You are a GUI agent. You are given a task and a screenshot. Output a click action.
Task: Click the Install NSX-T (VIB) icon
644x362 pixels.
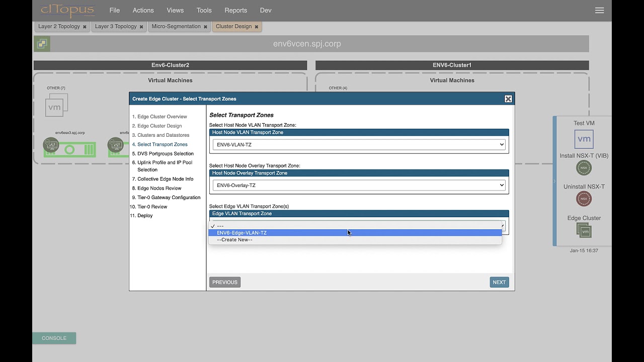point(584,168)
